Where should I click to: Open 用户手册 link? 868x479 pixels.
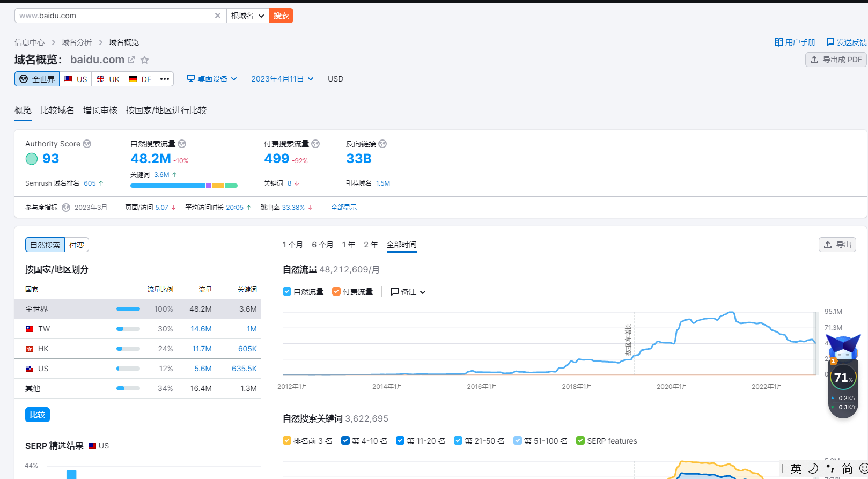coord(795,42)
